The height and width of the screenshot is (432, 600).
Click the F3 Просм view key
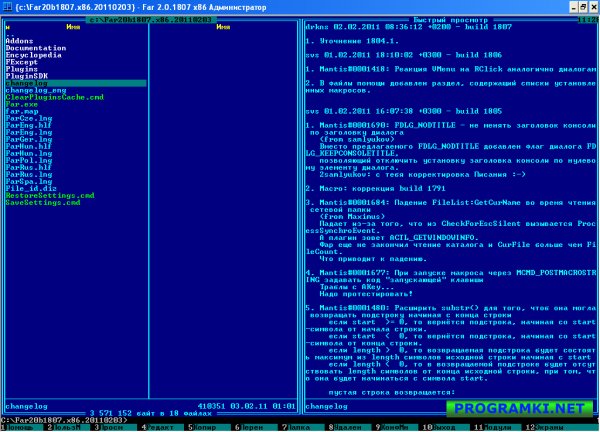[x=112, y=427]
